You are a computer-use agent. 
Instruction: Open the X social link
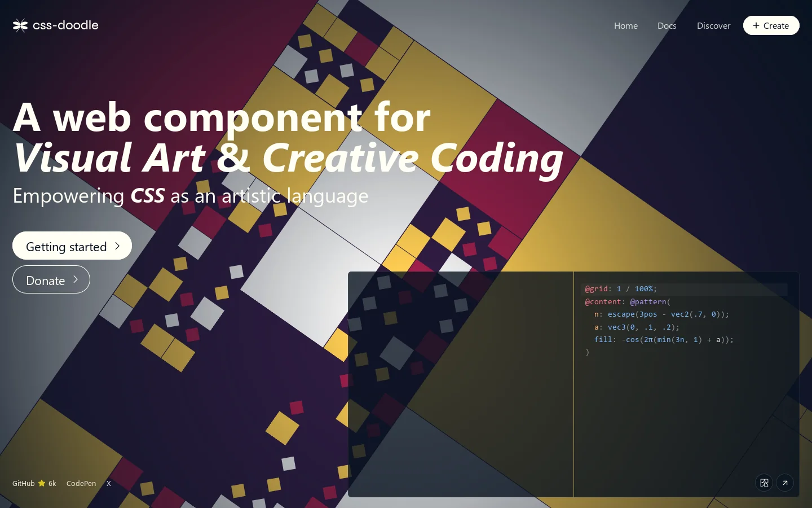pyautogui.click(x=109, y=483)
